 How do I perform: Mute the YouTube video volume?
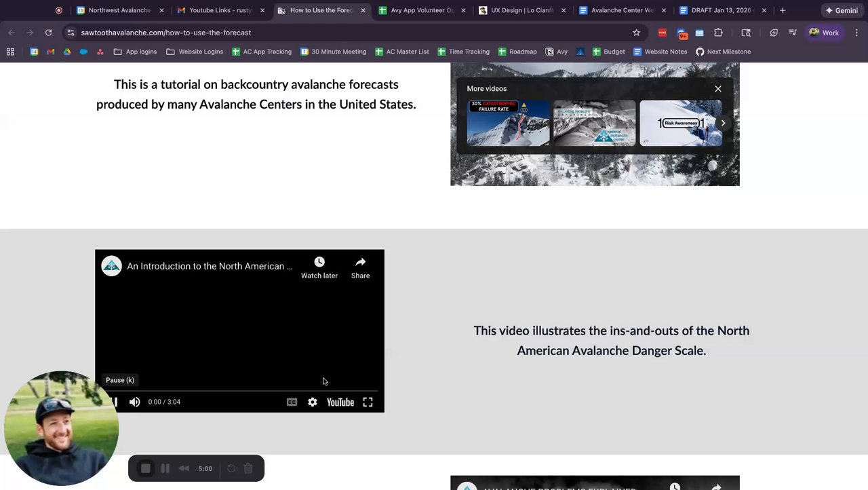pyautogui.click(x=134, y=402)
